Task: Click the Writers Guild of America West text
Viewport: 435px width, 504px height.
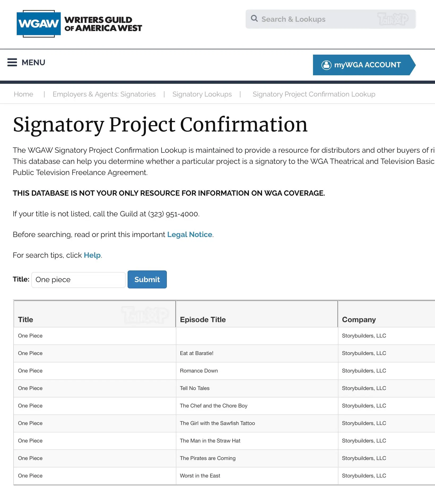Action: click(x=103, y=24)
